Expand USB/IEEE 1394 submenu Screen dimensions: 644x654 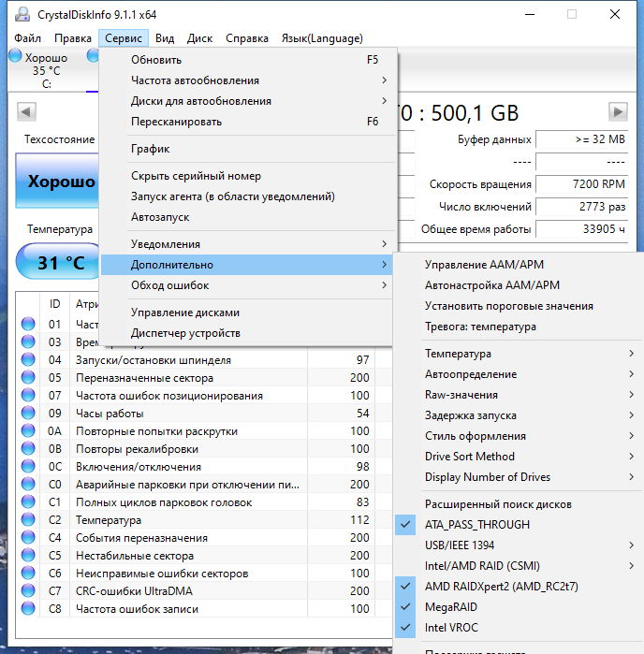(518, 545)
